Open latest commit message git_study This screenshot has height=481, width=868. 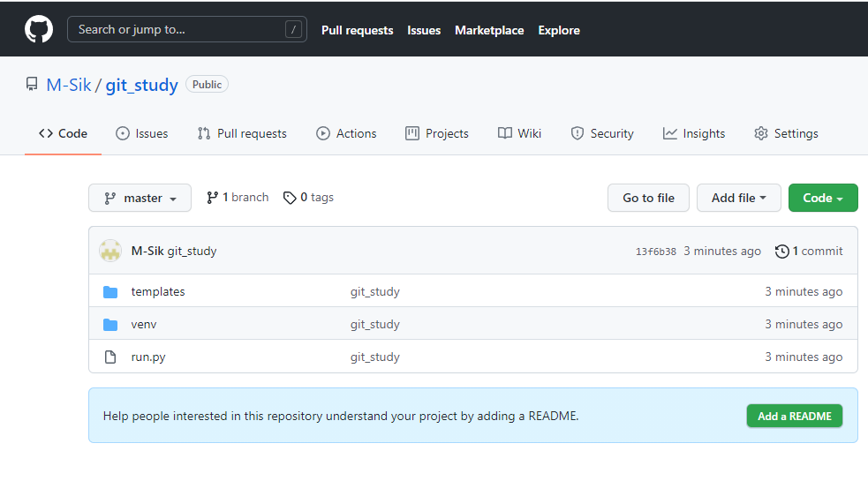(192, 251)
